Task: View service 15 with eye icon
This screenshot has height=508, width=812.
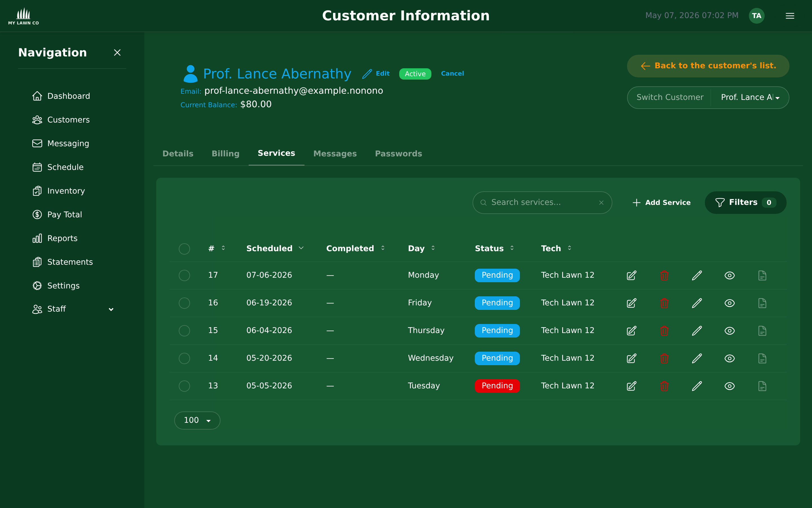Action: [729, 330]
